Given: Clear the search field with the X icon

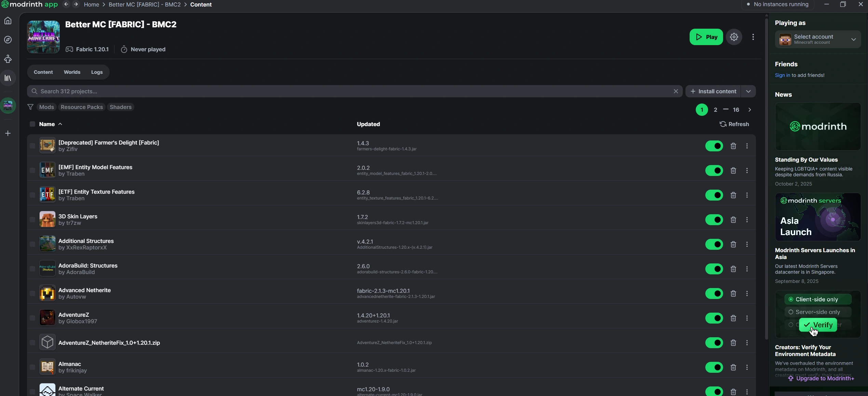Looking at the screenshot, I should (x=676, y=91).
